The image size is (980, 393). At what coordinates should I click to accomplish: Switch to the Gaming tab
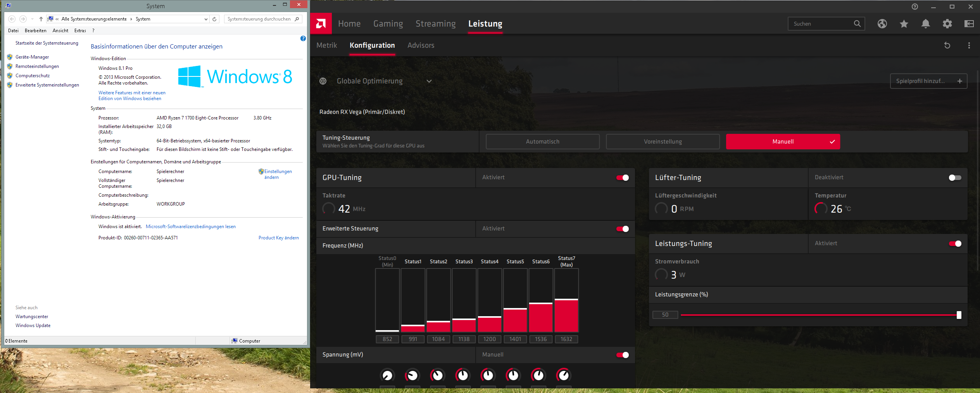[x=388, y=24]
